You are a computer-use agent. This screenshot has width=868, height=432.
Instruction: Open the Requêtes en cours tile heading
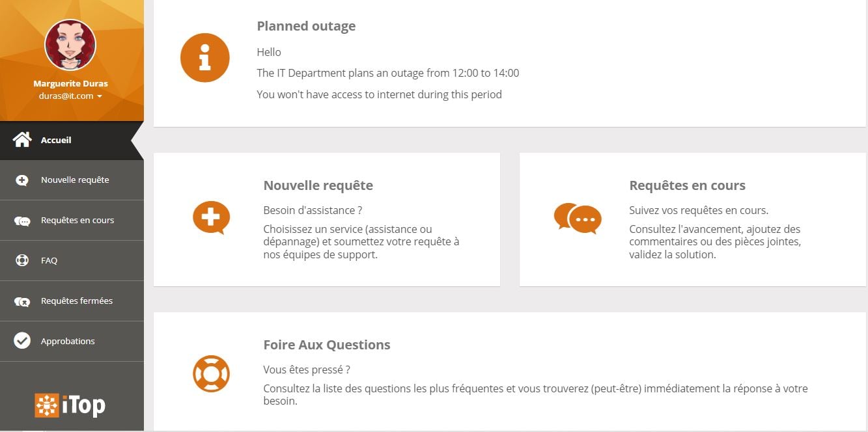pyautogui.click(x=687, y=185)
